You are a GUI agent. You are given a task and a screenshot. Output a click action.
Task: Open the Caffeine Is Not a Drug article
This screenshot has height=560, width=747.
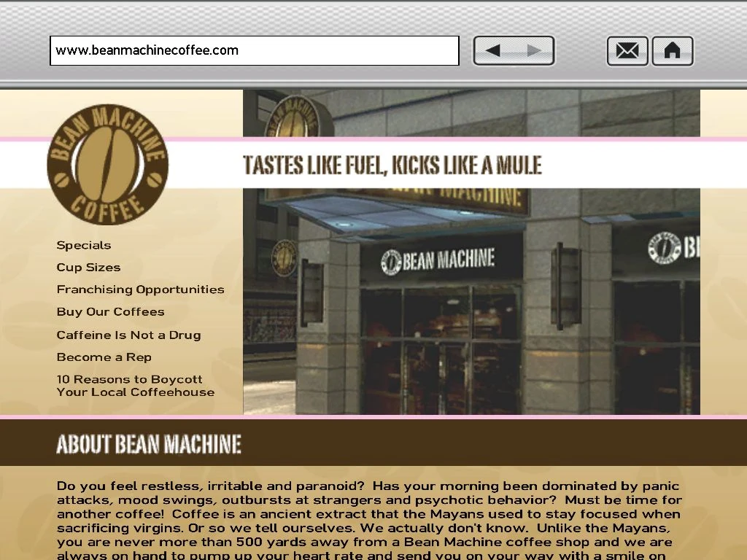[x=128, y=335]
